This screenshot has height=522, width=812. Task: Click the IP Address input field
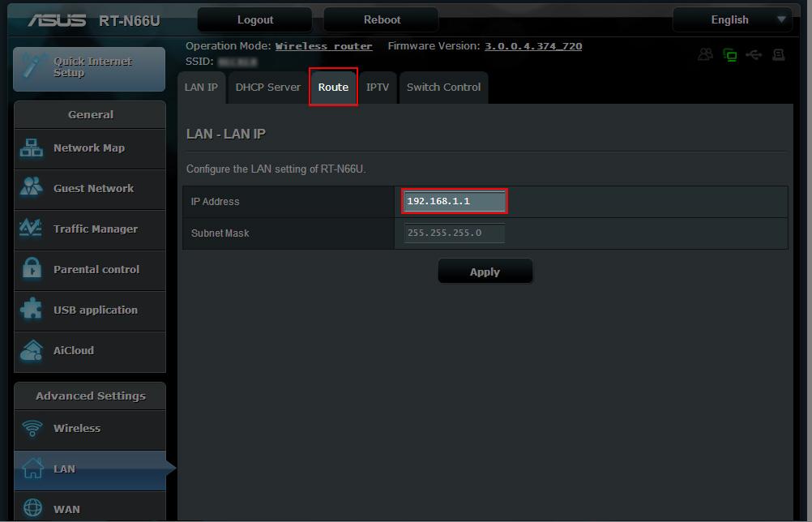click(x=454, y=201)
